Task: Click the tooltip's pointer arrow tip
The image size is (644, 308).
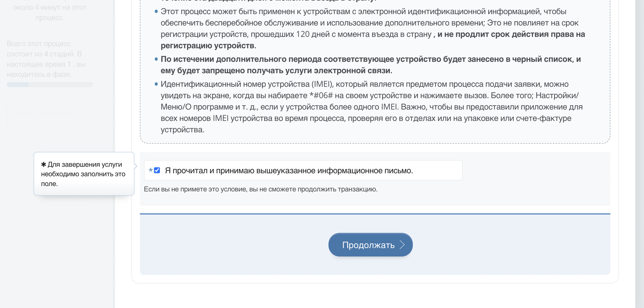Action: [x=136, y=166]
